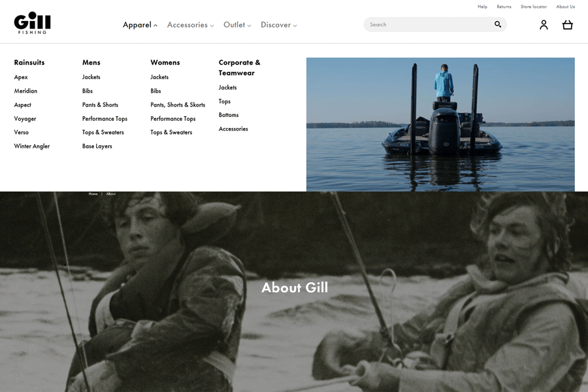Click the About breadcrumb link

(x=111, y=194)
